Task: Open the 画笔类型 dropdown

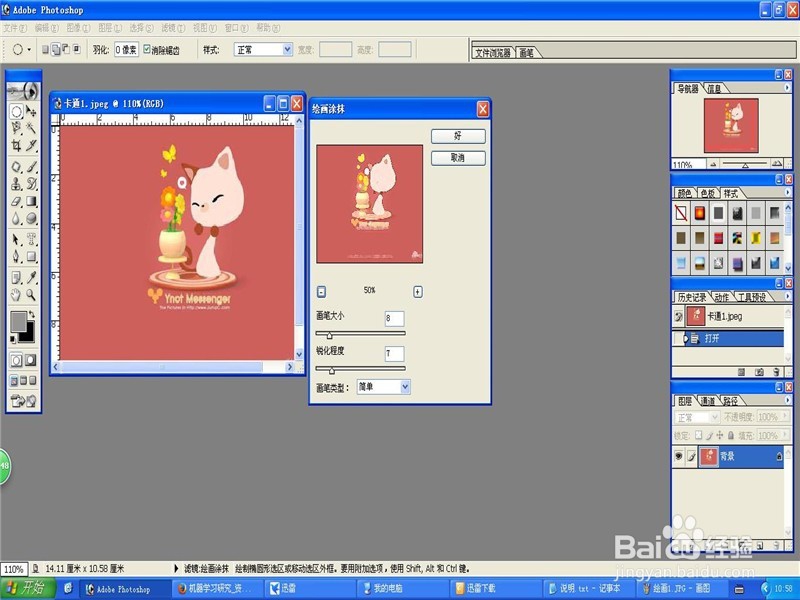Action: click(x=405, y=387)
